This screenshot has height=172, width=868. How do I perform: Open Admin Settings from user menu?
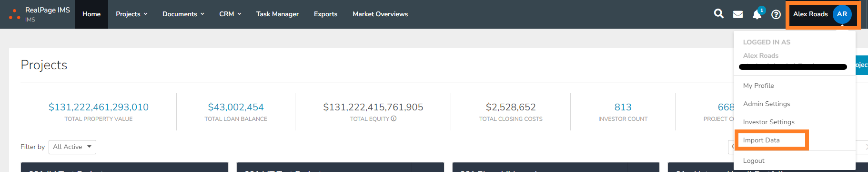[x=767, y=104]
